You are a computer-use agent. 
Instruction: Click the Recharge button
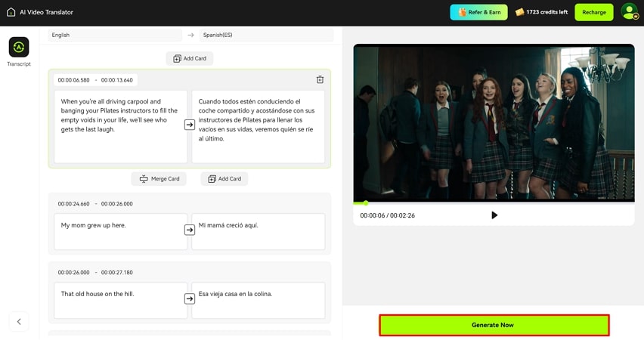pyautogui.click(x=594, y=12)
